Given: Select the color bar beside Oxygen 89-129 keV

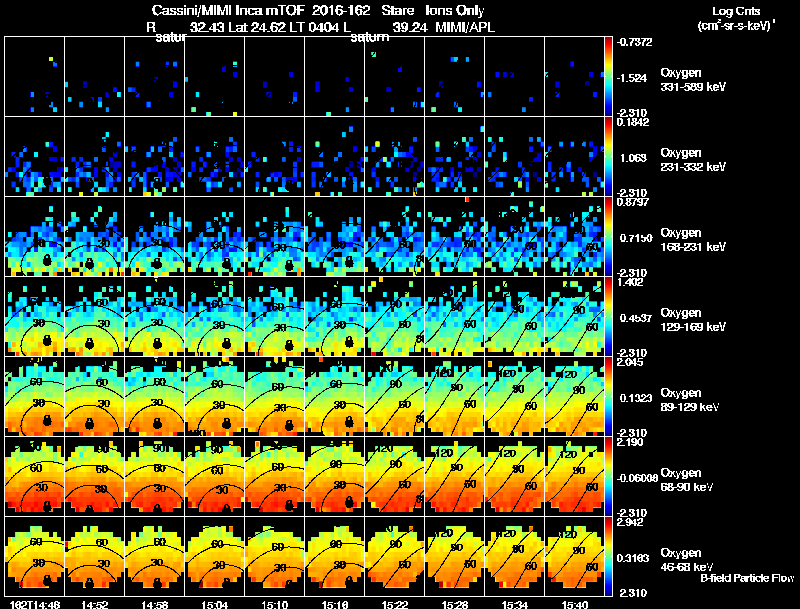Looking at the screenshot, I should pyautogui.click(x=608, y=396).
